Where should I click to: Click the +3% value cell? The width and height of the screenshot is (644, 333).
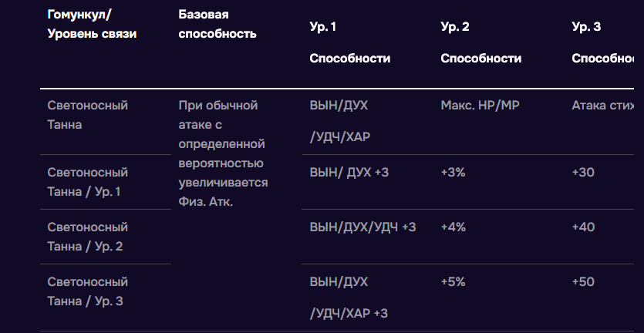coord(453,173)
